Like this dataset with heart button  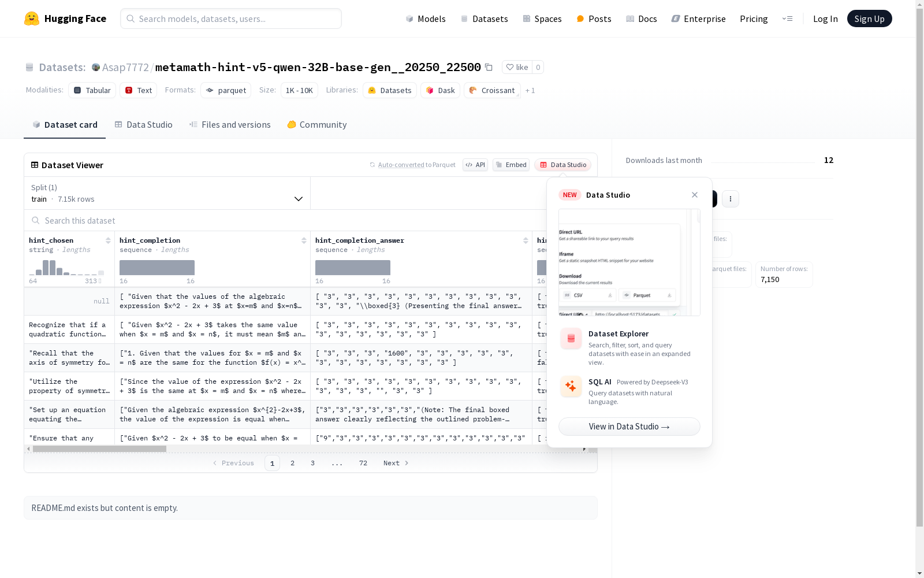pyautogui.click(x=517, y=67)
